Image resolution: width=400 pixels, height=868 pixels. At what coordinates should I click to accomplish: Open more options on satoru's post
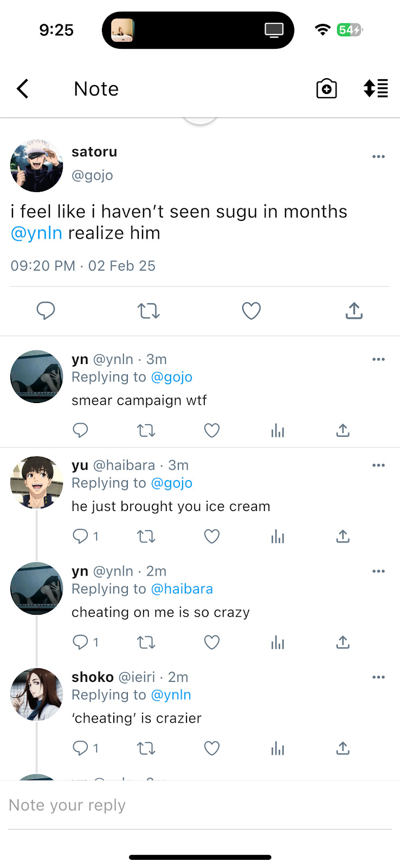click(378, 157)
